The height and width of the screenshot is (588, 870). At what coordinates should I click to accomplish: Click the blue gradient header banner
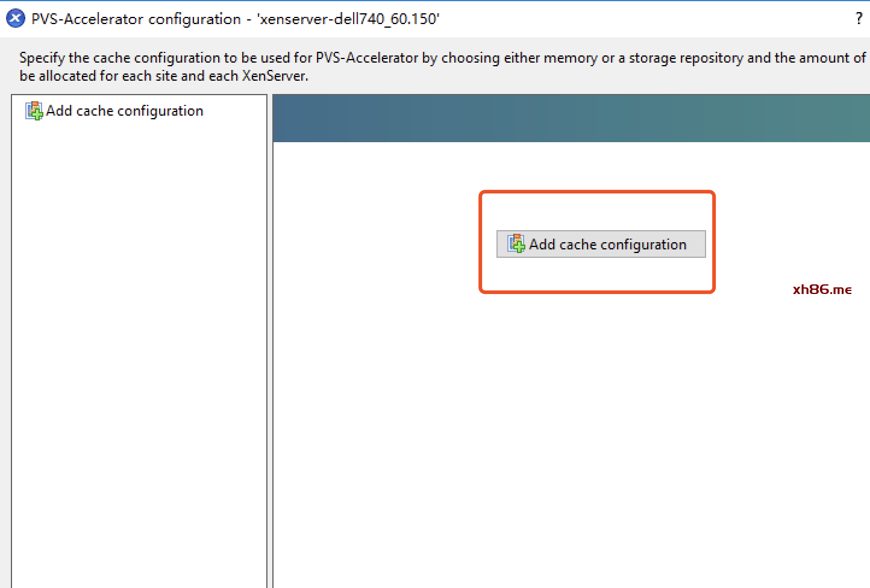click(571, 119)
